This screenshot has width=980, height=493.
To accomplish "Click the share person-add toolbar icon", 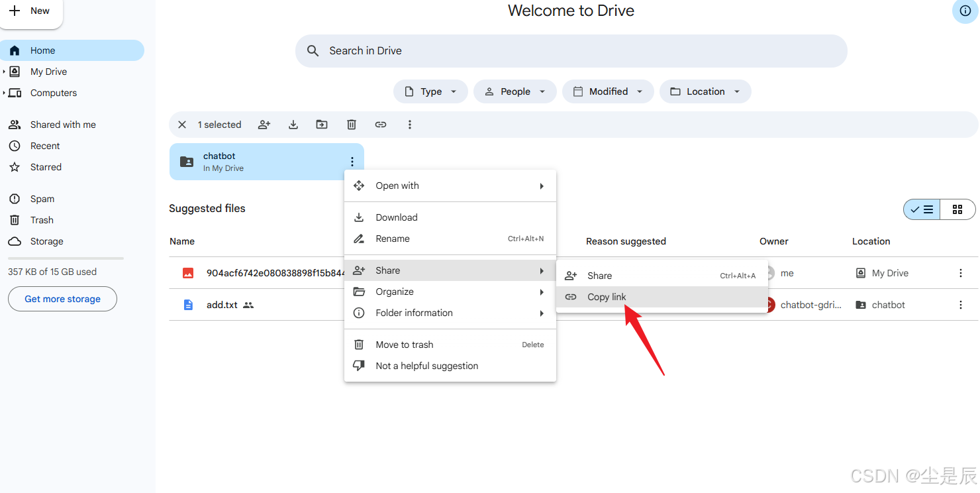I will [264, 125].
